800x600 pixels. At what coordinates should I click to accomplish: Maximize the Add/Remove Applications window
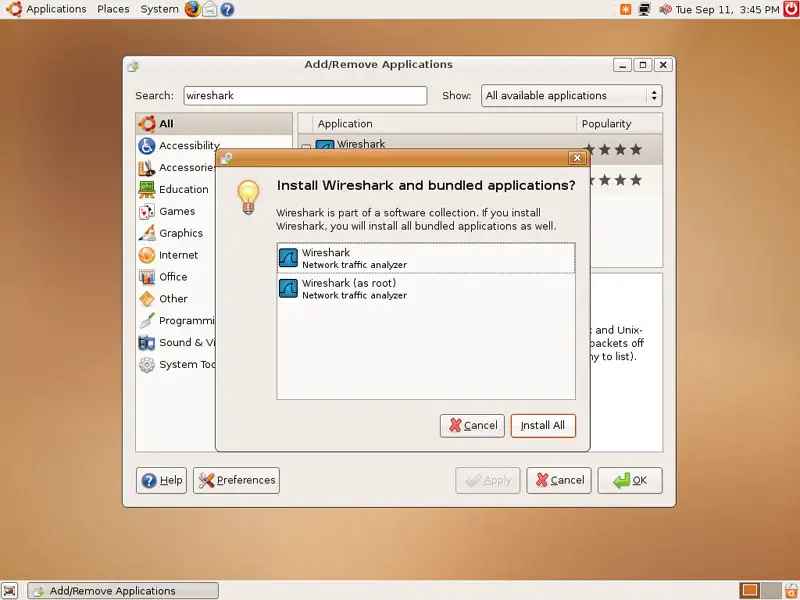click(643, 65)
